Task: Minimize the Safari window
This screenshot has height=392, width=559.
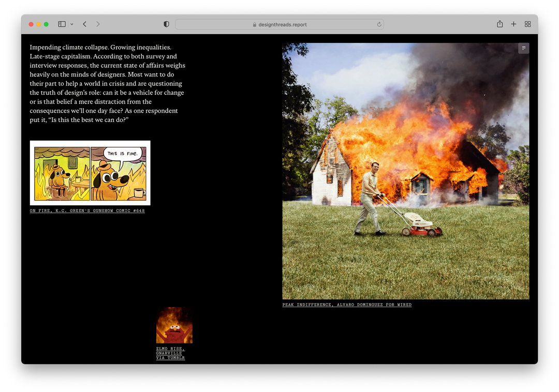Action: [38, 24]
